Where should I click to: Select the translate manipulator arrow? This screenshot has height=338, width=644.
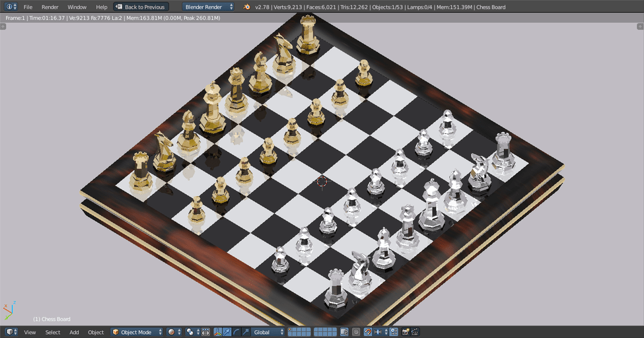click(x=227, y=332)
